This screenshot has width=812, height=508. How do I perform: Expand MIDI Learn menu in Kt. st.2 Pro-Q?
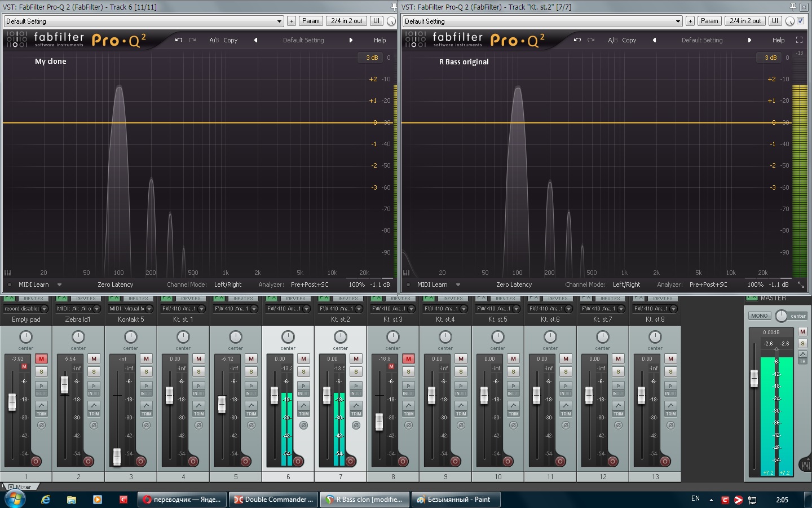click(x=458, y=284)
